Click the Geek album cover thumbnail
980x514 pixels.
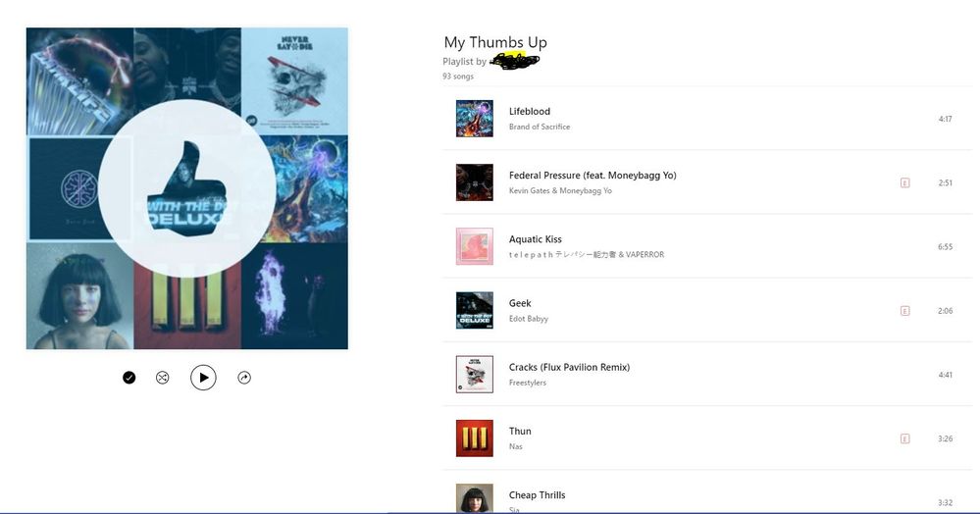pos(475,310)
